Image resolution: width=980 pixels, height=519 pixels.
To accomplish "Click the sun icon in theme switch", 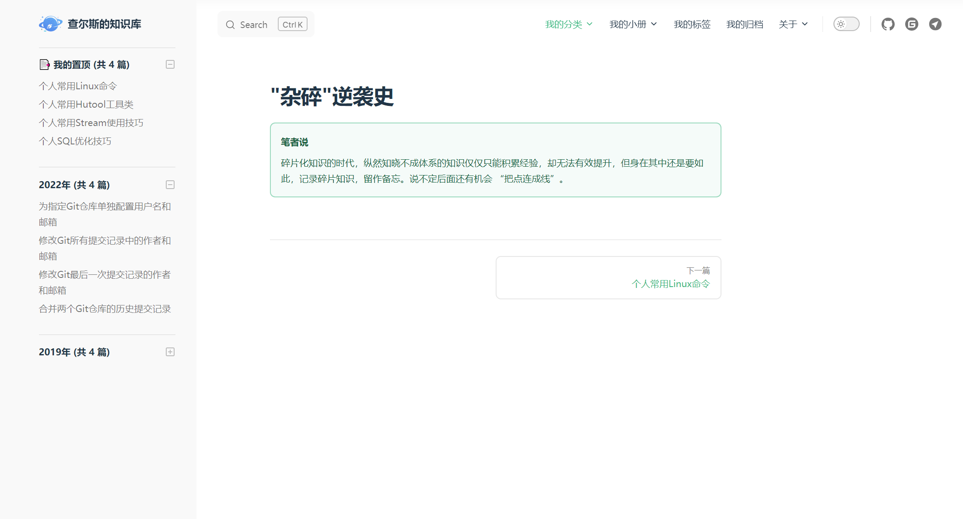I will point(840,24).
